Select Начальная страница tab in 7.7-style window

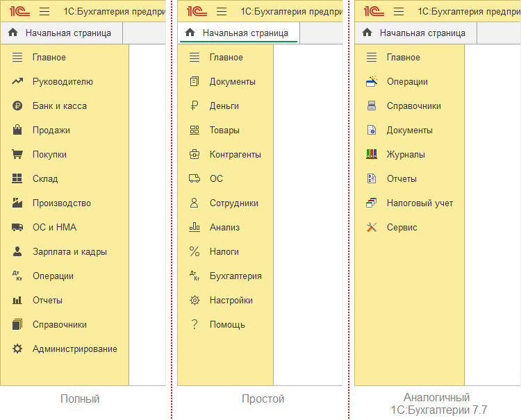[x=415, y=33]
